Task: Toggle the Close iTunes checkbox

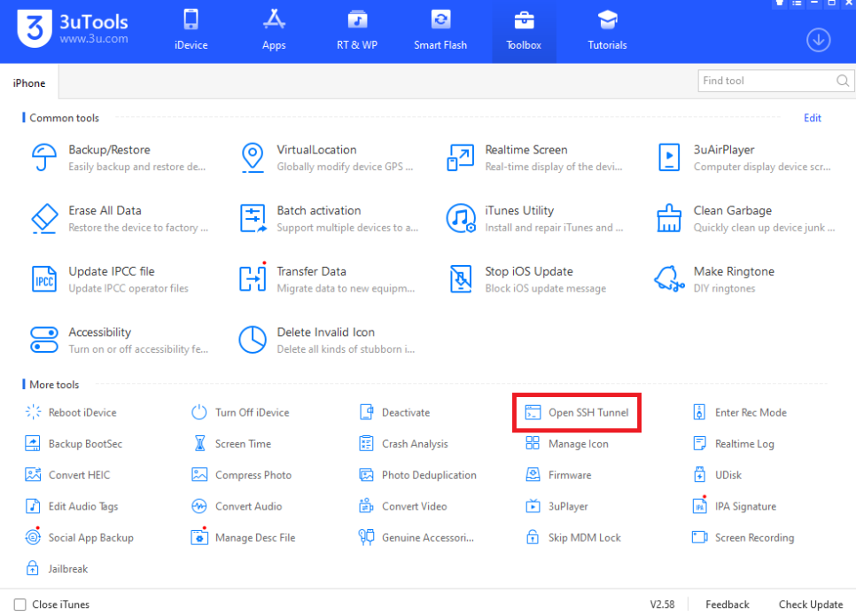Action: pyautogui.click(x=20, y=604)
